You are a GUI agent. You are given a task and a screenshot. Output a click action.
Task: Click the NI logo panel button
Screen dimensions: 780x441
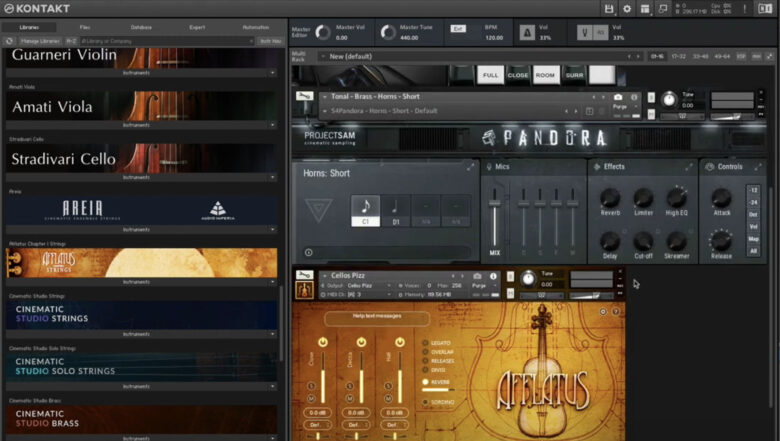[765, 8]
